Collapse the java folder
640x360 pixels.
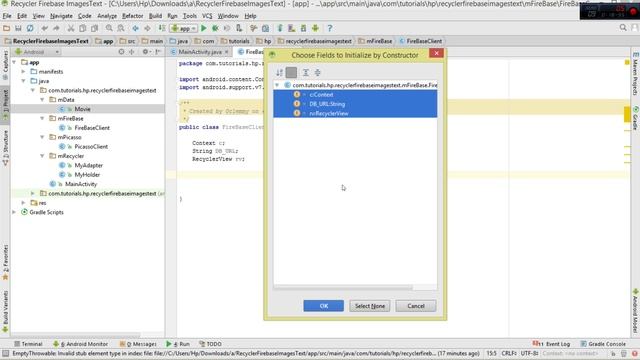coord(24,81)
